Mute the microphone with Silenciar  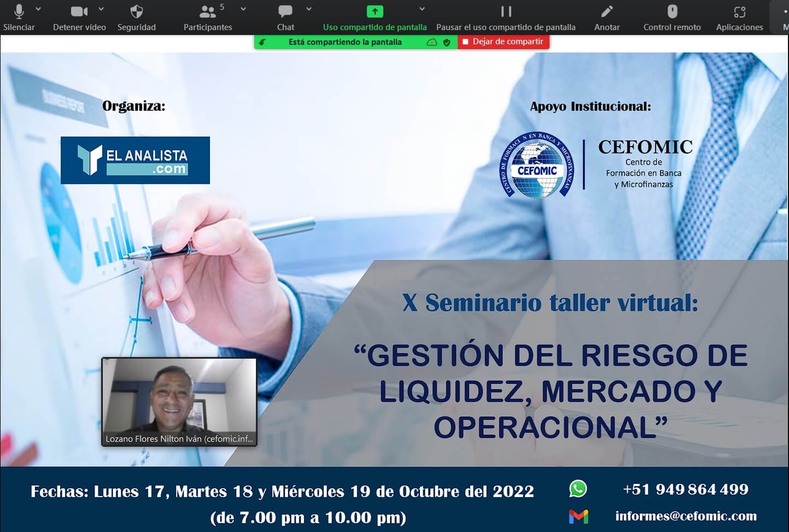19,17
